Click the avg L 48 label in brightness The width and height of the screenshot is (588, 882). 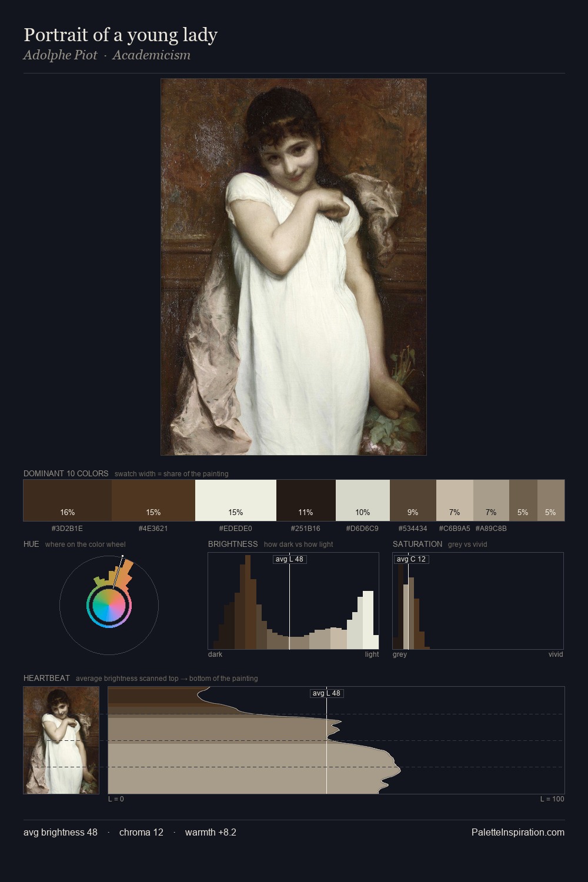point(290,559)
